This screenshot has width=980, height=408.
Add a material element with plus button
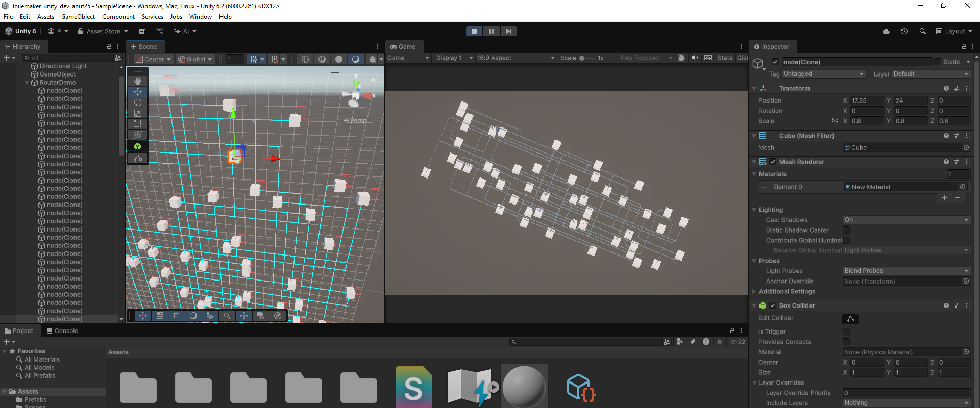pyautogui.click(x=945, y=198)
